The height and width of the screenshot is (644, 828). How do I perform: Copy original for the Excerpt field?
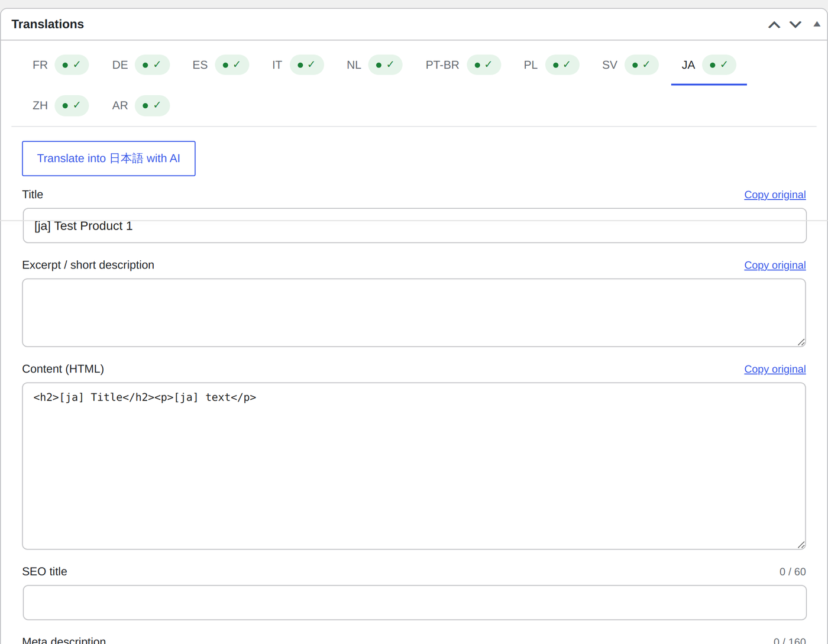pyautogui.click(x=775, y=265)
